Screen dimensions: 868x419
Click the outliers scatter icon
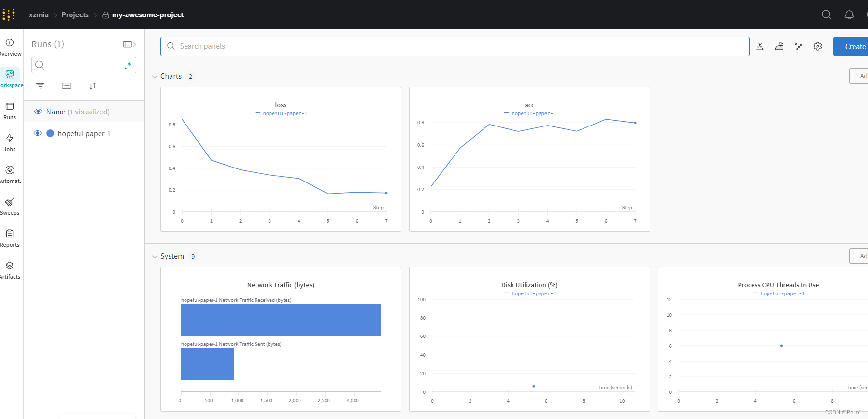[798, 46]
